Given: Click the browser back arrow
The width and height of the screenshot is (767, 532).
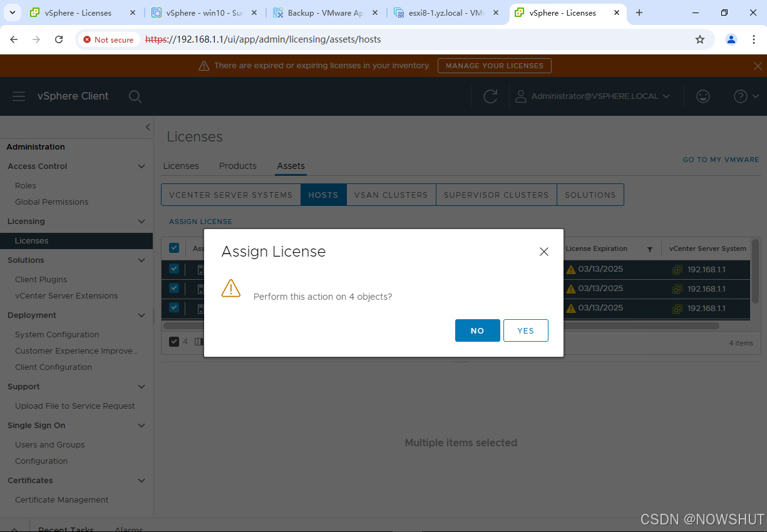Looking at the screenshot, I should [14, 39].
